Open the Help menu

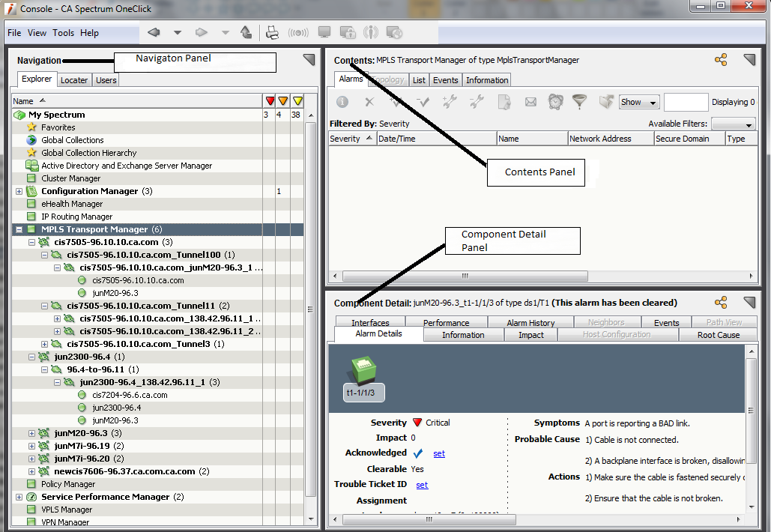[x=89, y=32]
